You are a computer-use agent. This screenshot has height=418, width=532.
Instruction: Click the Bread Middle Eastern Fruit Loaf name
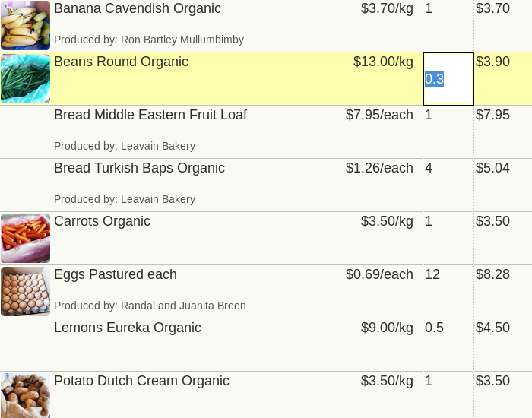coord(150,115)
